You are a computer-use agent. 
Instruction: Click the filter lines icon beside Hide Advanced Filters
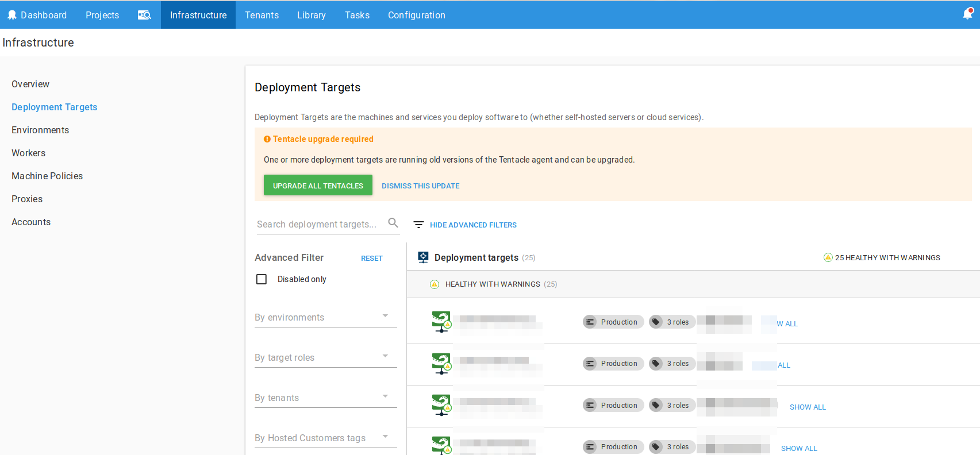pos(419,225)
